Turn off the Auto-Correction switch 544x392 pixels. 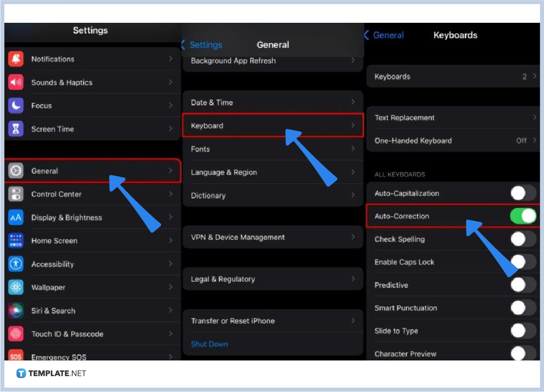pos(523,216)
